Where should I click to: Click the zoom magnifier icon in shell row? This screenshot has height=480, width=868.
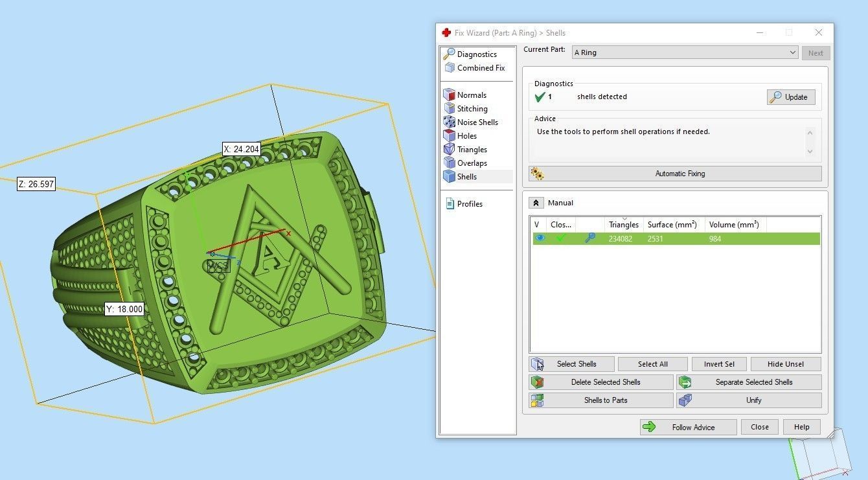(589, 238)
